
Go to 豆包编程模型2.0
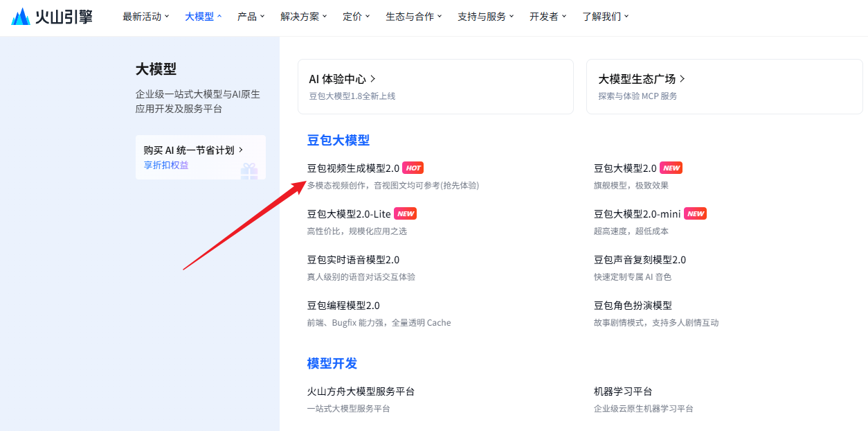343,306
